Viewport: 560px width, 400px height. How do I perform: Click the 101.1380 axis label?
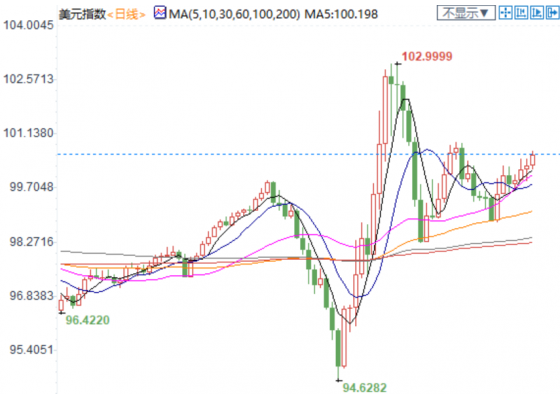[28, 133]
